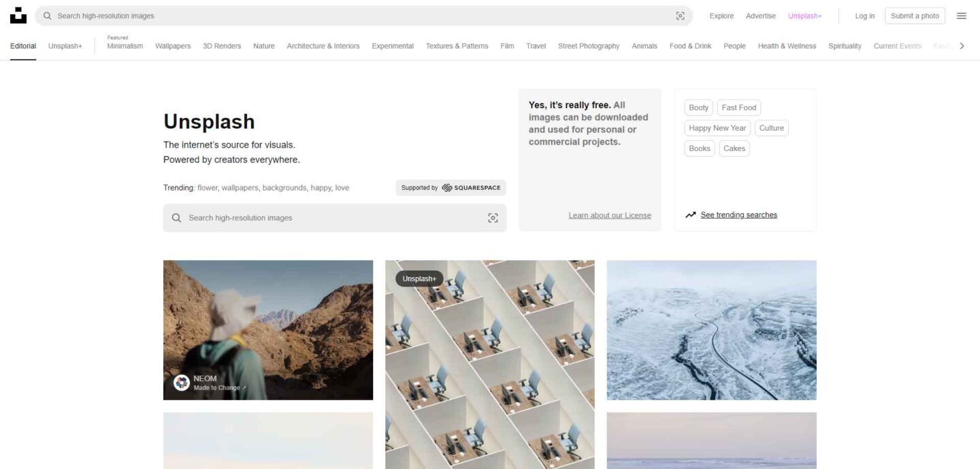Open the Nature category tab
Viewport: 980px width, 469px height.
264,46
